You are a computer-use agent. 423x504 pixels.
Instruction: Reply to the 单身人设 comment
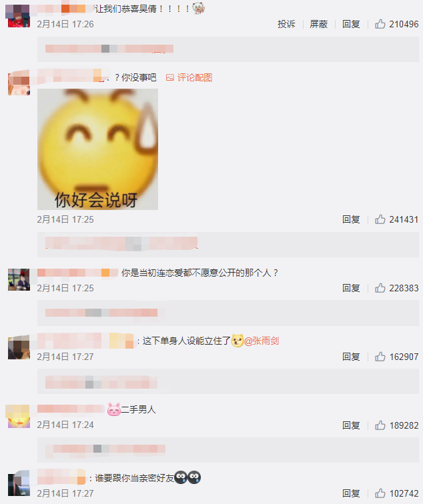point(351,357)
